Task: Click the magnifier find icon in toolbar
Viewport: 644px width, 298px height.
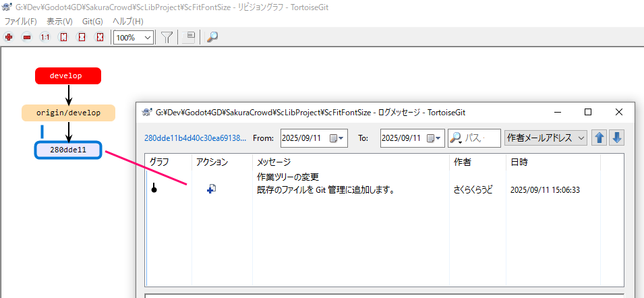Action: coord(212,37)
